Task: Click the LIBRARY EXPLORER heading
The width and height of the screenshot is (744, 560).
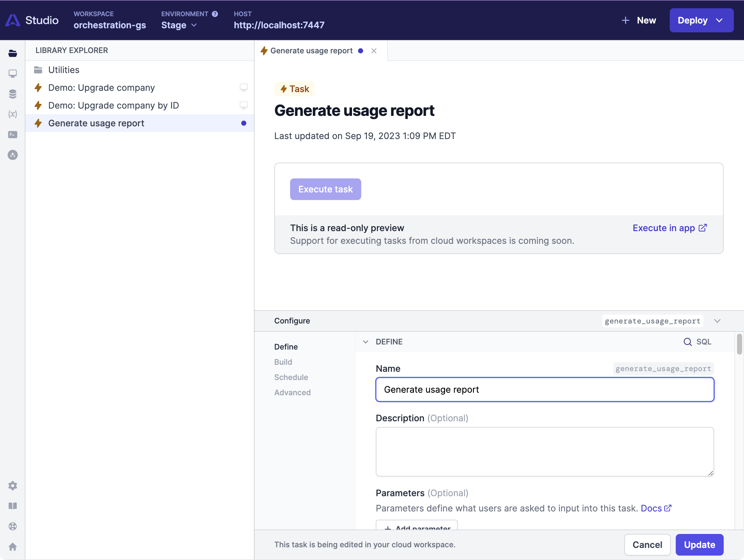Action: click(x=72, y=50)
